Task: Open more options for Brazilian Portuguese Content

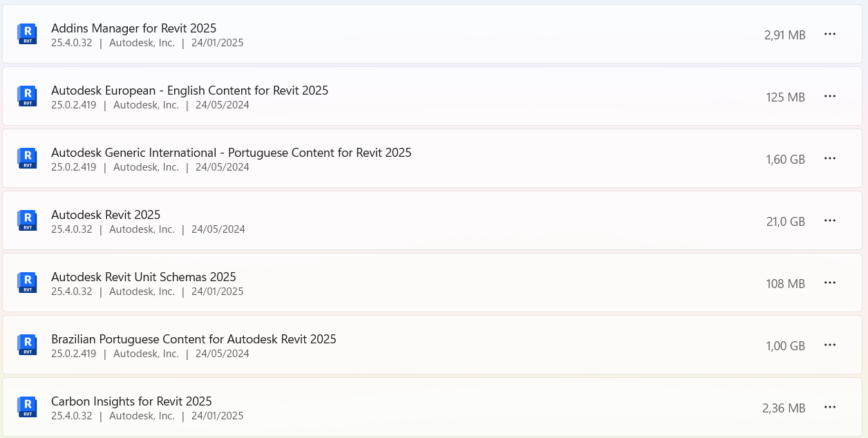Action: [830, 345]
